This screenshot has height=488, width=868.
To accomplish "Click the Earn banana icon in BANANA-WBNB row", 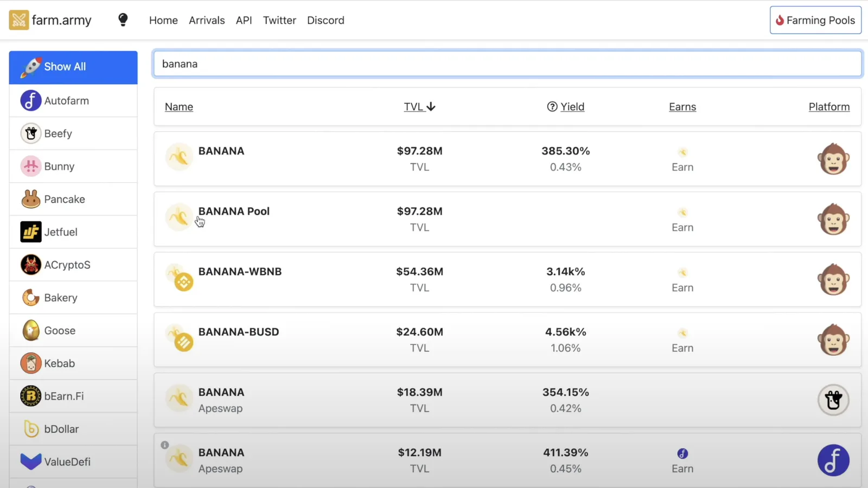I will pos(682,273).
